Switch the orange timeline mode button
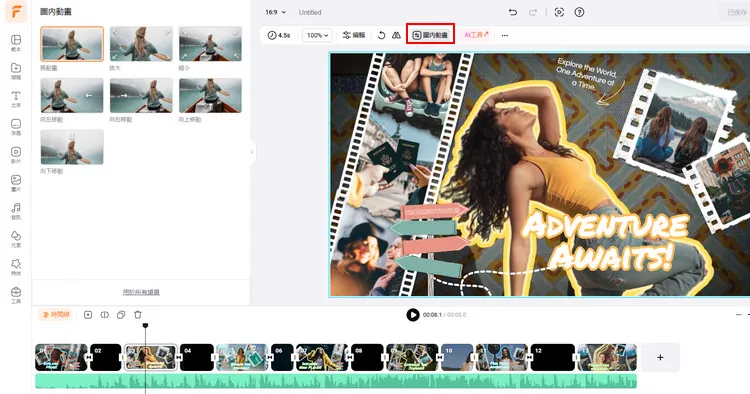This screenshot has height=394, width=750. 55,315
